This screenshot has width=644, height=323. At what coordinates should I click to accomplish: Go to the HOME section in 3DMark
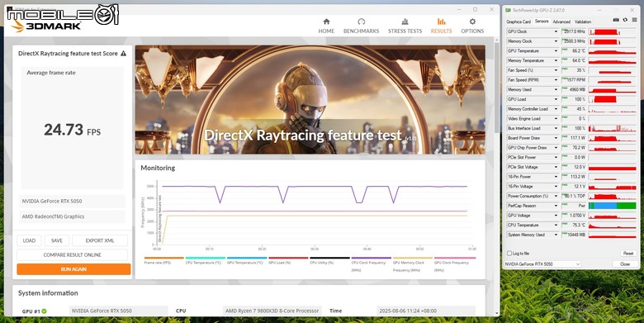[326, 26]
